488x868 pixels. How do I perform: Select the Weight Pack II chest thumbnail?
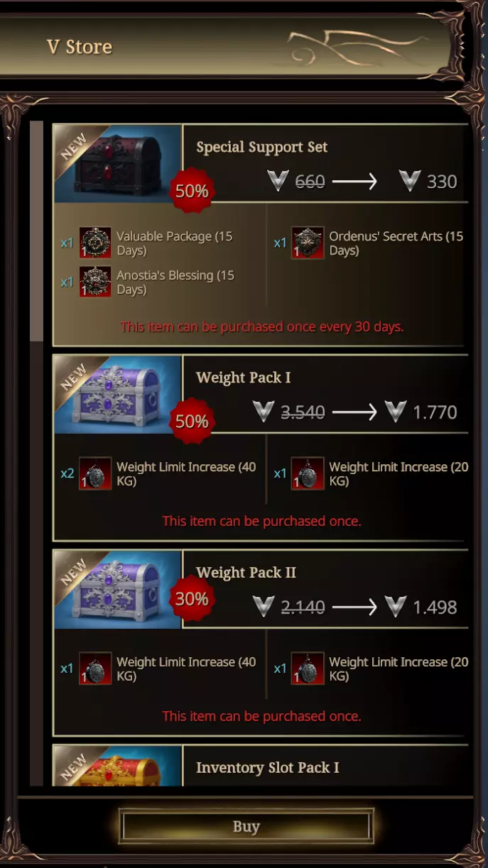119,590
